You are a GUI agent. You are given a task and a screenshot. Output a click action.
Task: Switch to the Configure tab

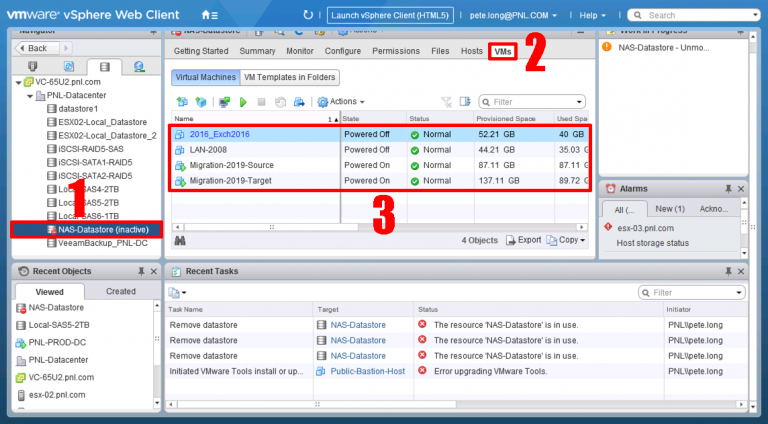tap(342, 51)
